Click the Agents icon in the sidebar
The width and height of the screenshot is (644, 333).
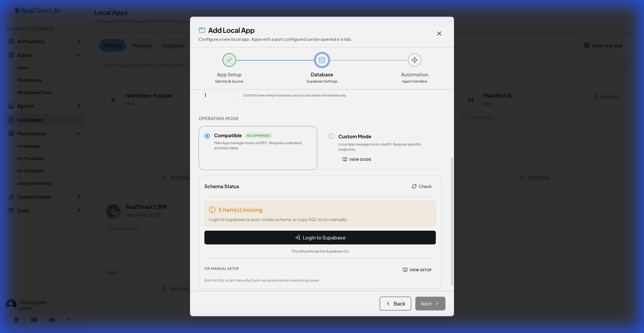[x=11, y=106]
